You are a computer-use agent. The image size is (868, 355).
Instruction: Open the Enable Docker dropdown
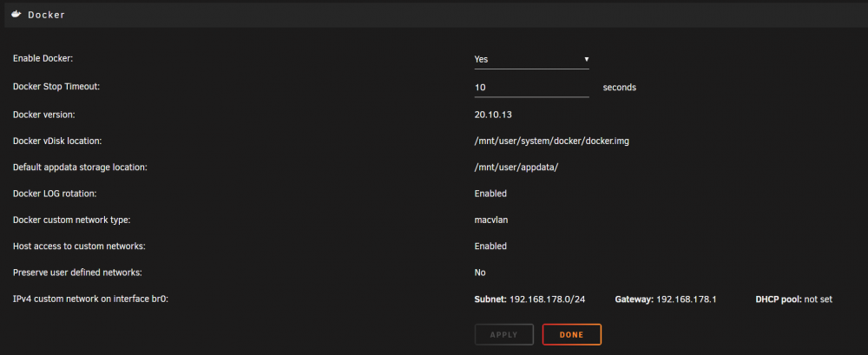(531, 59)
